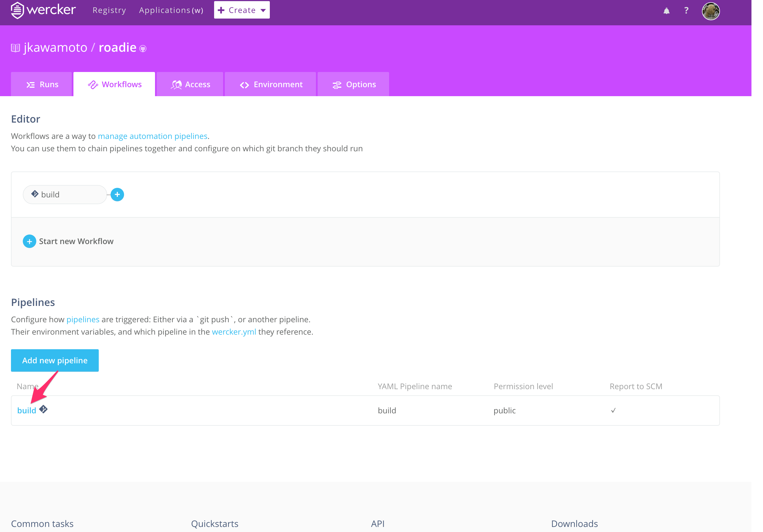
Task: Follow the wercker.yml link
Action: pos(234,332)
